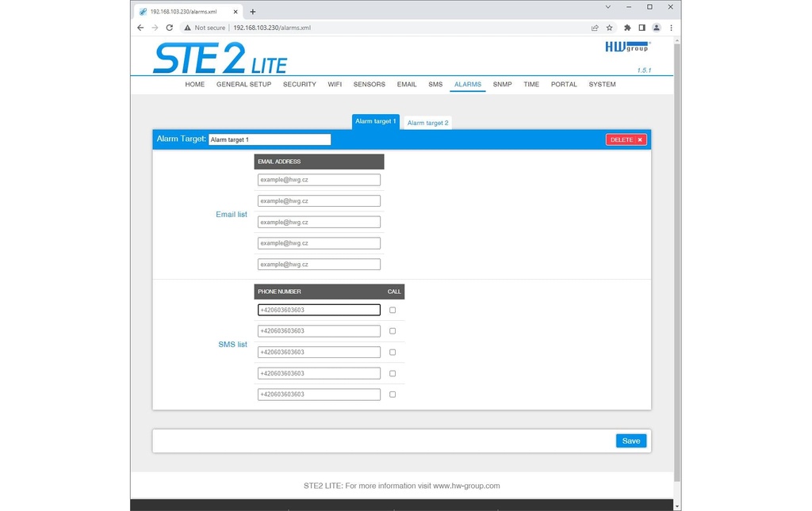The height and width of the screenshot is (511, 812).
Task: Go back using browser back arrow
Action: click(140, 28)
